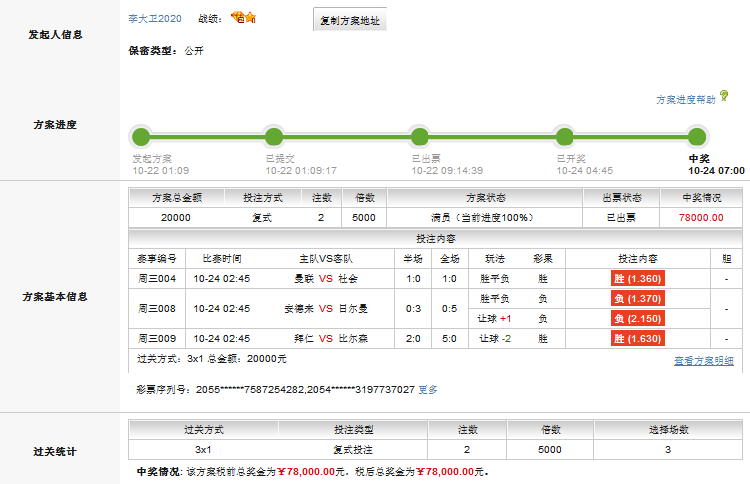Open the 查看方案明细 link
The image size is (750, 484).
click(703, 361)
